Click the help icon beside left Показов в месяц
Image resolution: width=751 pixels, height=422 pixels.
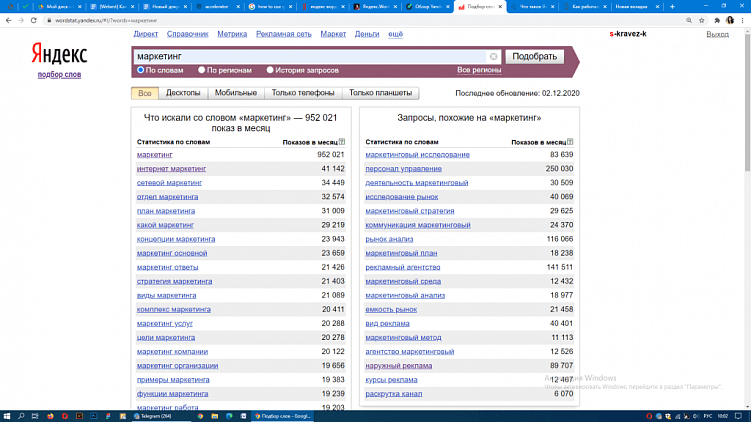pos(341,142)
